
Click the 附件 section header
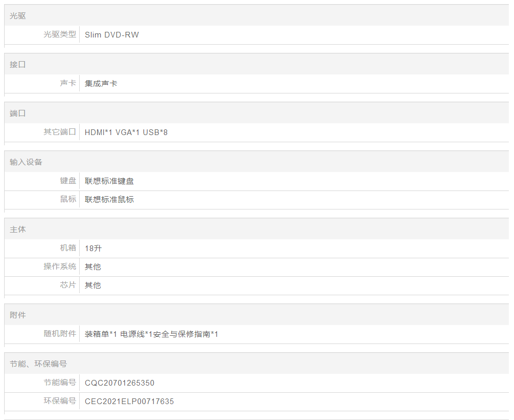(x=18, y=315)
